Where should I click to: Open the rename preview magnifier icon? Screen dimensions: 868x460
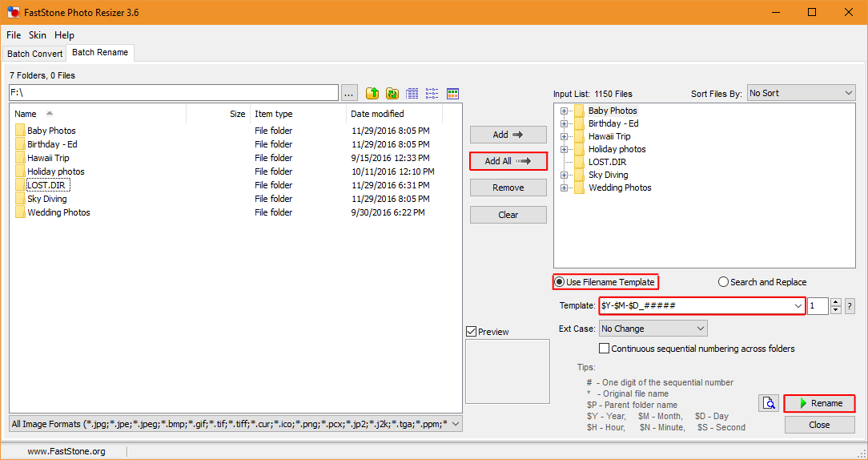(770, 403)
